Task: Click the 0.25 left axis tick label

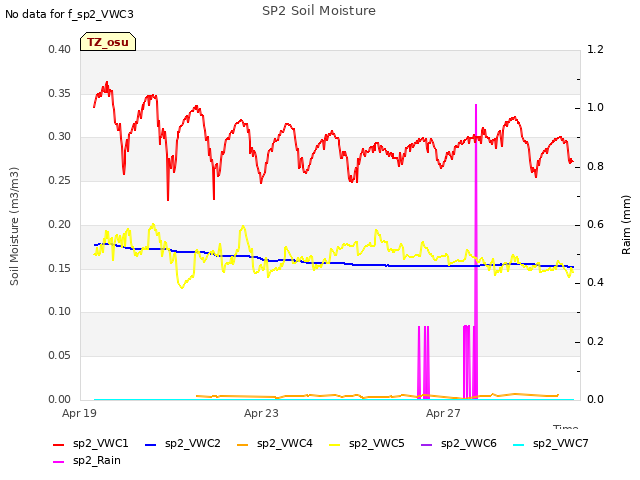Action: point(60,180)
